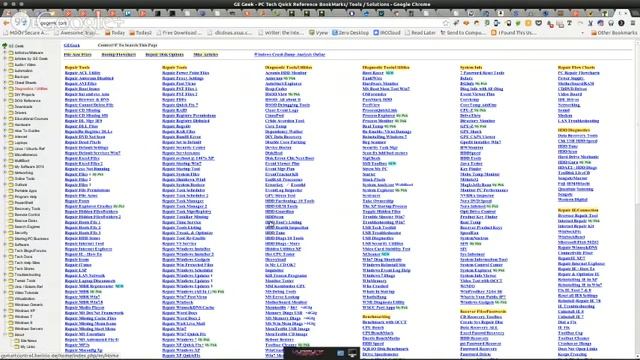
Task: Click the folder icon beside Drivers
Action: 11,113
